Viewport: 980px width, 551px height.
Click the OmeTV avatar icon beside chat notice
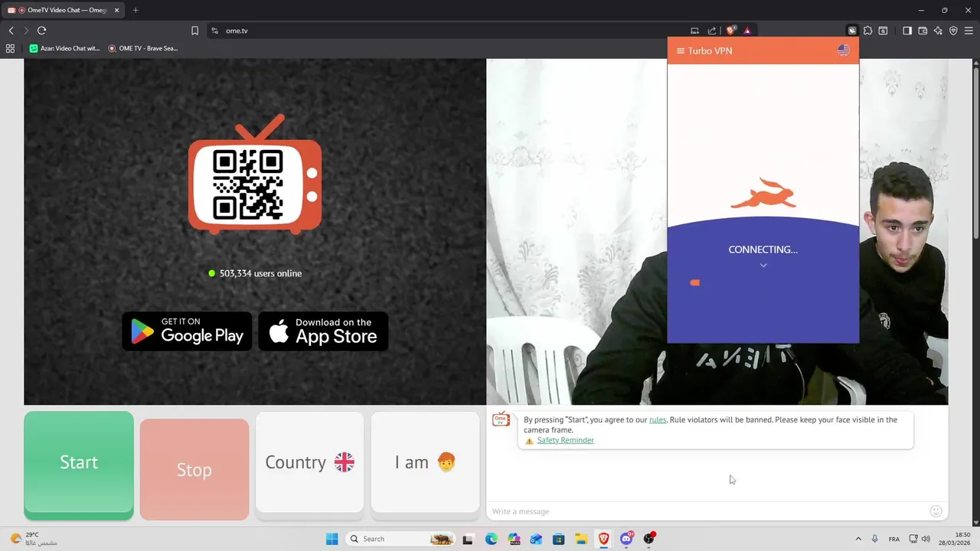[501, 419]
